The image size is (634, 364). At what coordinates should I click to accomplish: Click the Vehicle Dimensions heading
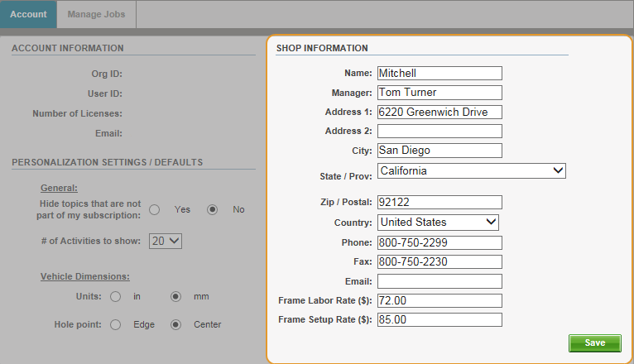85,276
